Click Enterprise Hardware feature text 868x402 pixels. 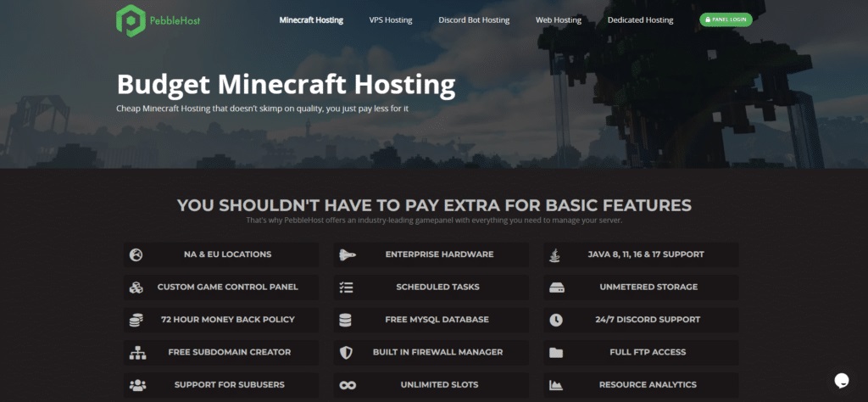pos(440,254)
